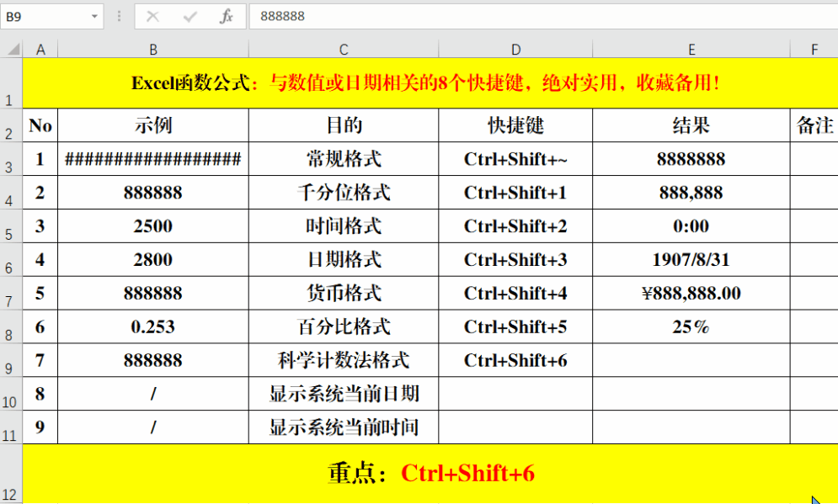Screen dimensions: 838x504
Task: Click the header cell 结果
Action: [x=691, y=125]
